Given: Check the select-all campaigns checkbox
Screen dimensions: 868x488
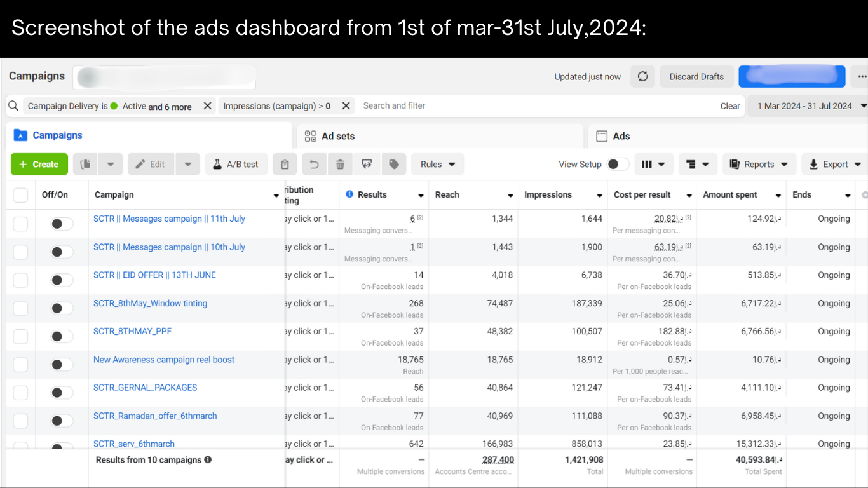Looking at the screenshot, I should pos(20,194).
